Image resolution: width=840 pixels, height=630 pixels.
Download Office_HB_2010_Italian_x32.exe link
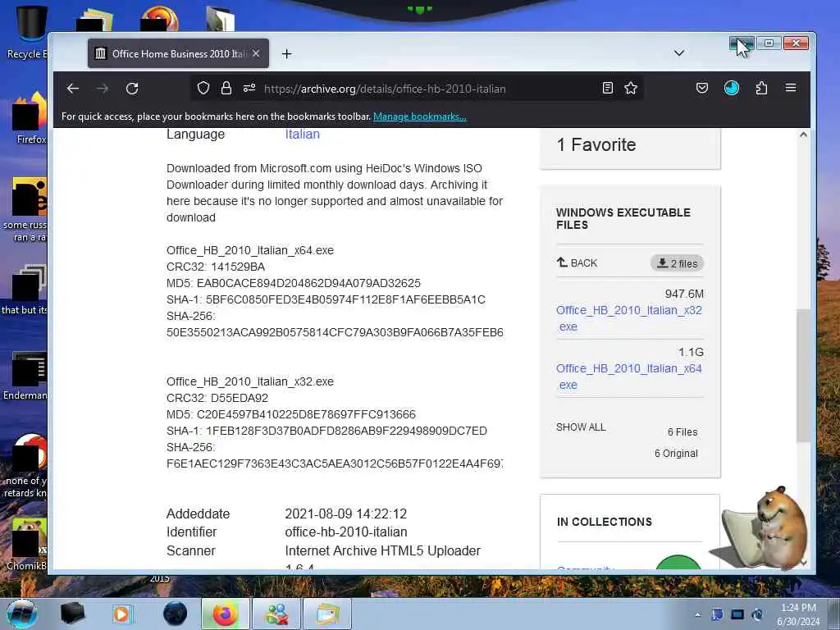tap(629, 318)
